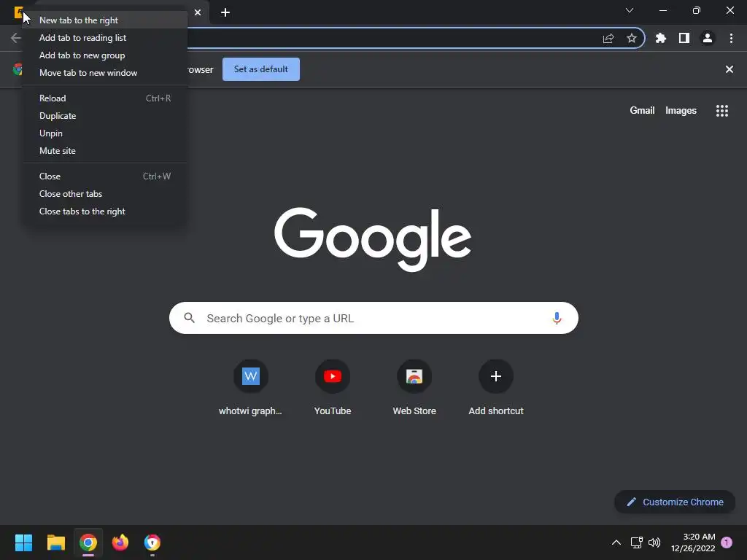
Task: Select Mute site option
Action: [x=105, y=151]
